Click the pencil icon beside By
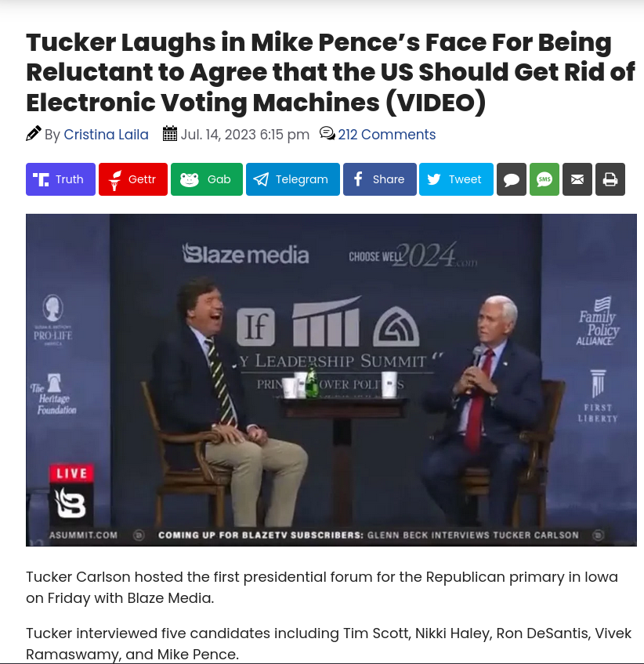Viewport: 644px width, 664px height. pos(34,133)
